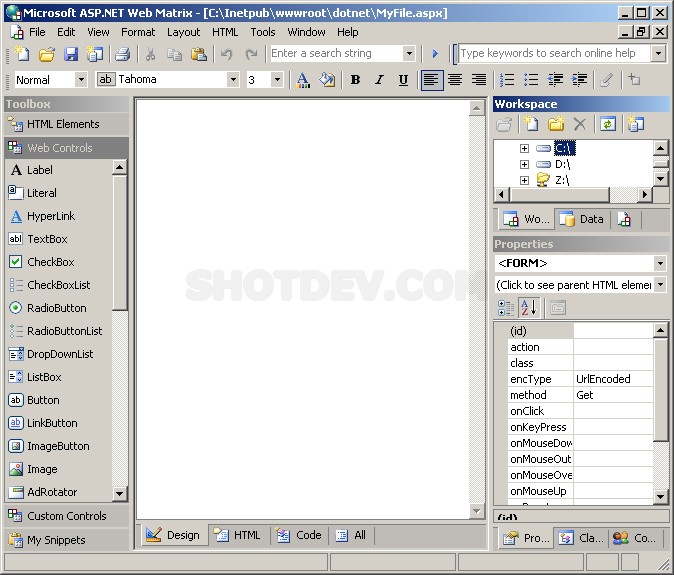Click the Print icon in toolbar
674x575 pixels.
pyautogui.click(x=122, y=54)
